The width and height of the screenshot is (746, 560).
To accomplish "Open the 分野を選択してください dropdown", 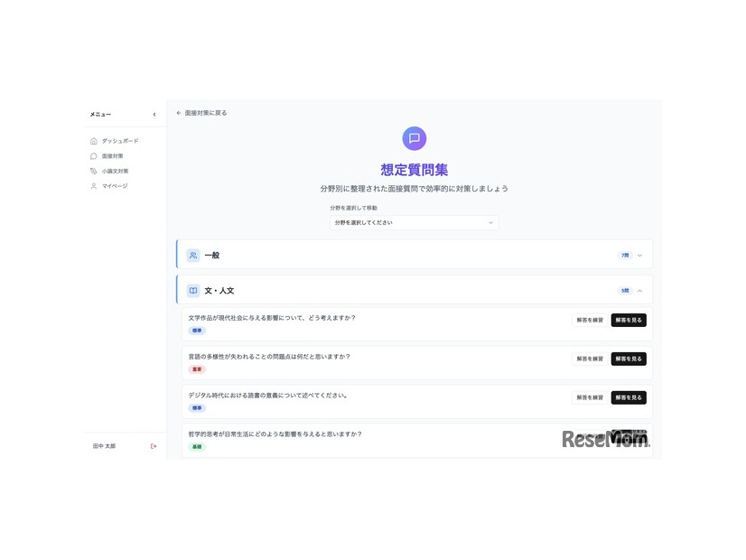I will [414, 223].
